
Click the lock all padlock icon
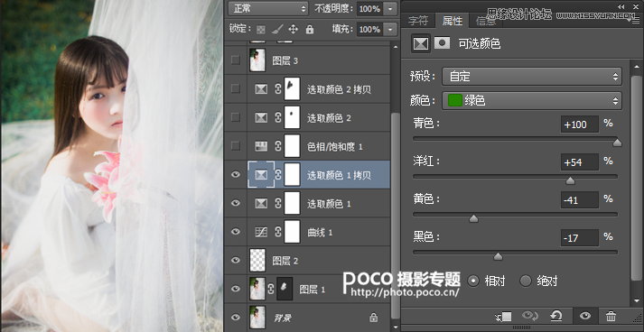click(x=310, y=29)
